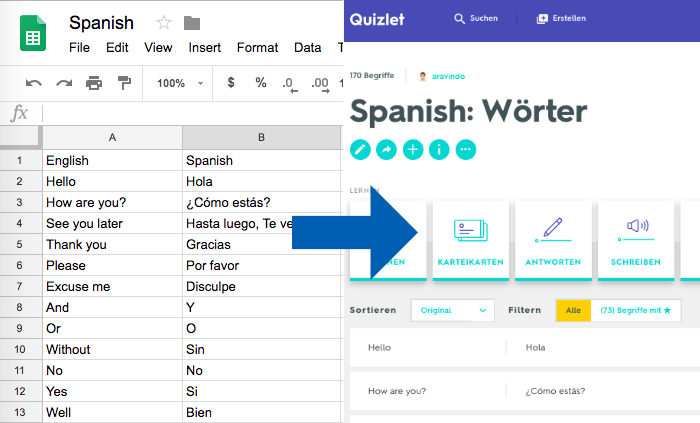Select cell Disculpe

(x=262, y=286)
